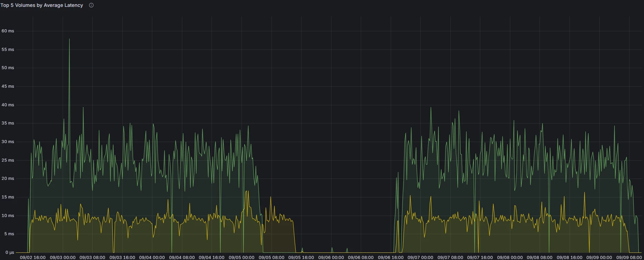Select the "09/08 16:00" time axis label

pyautogui.click(x=570, y=257)
